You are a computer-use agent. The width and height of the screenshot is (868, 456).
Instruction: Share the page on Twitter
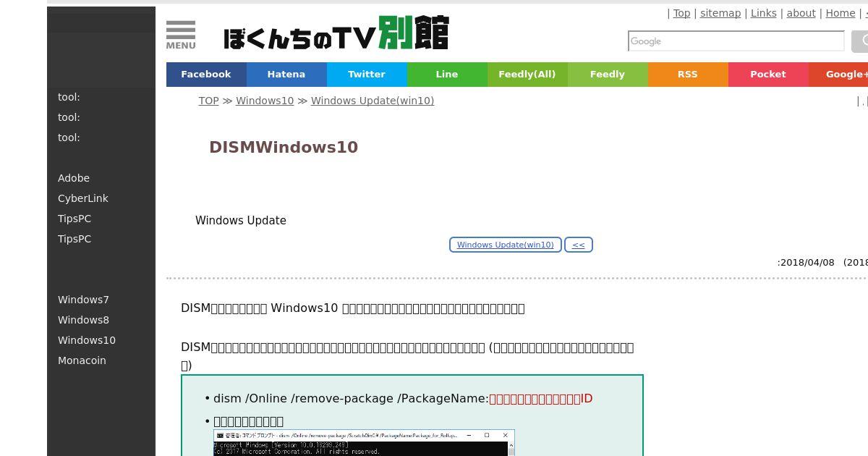point(367,75)
